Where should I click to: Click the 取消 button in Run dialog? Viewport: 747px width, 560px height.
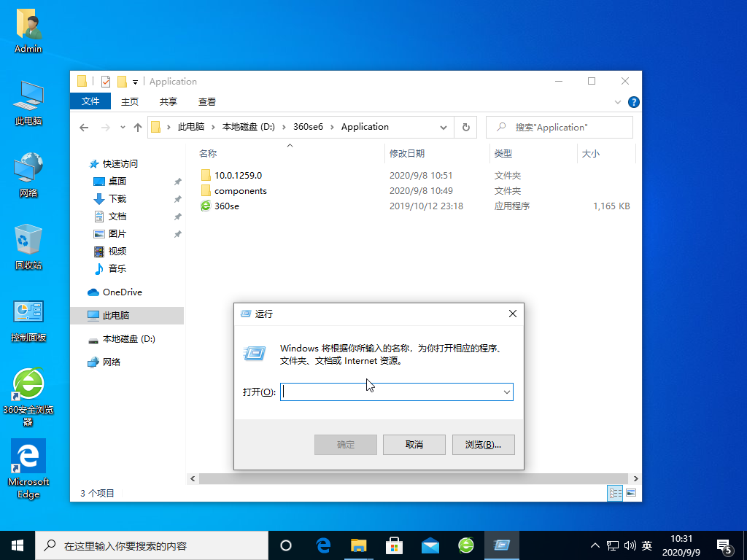click(x=414, y=444)
